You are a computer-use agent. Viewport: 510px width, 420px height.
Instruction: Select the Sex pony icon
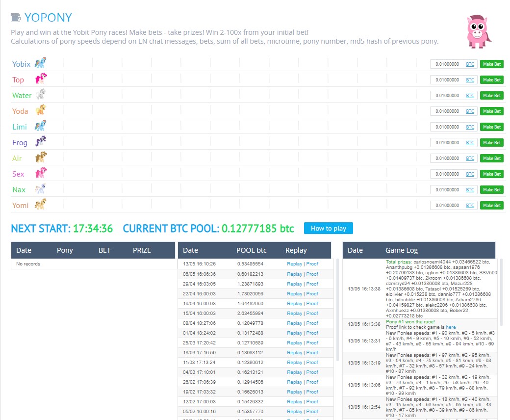point(41,172)
